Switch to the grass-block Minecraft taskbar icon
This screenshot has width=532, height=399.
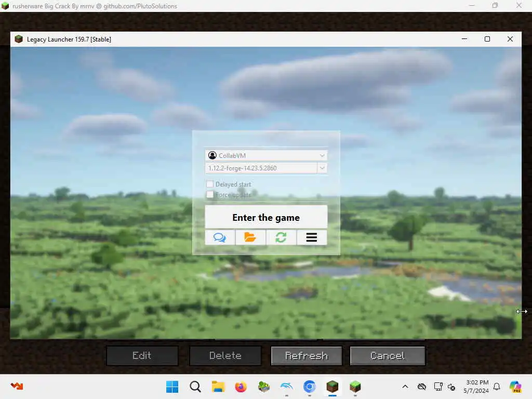(x=355, y=387)
